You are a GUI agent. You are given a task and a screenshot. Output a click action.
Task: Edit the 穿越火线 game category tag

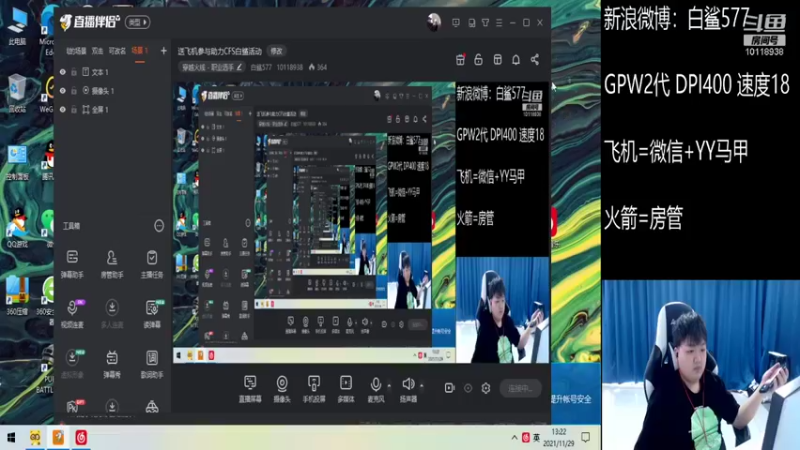pyautogui.click(x=211, y=67)
